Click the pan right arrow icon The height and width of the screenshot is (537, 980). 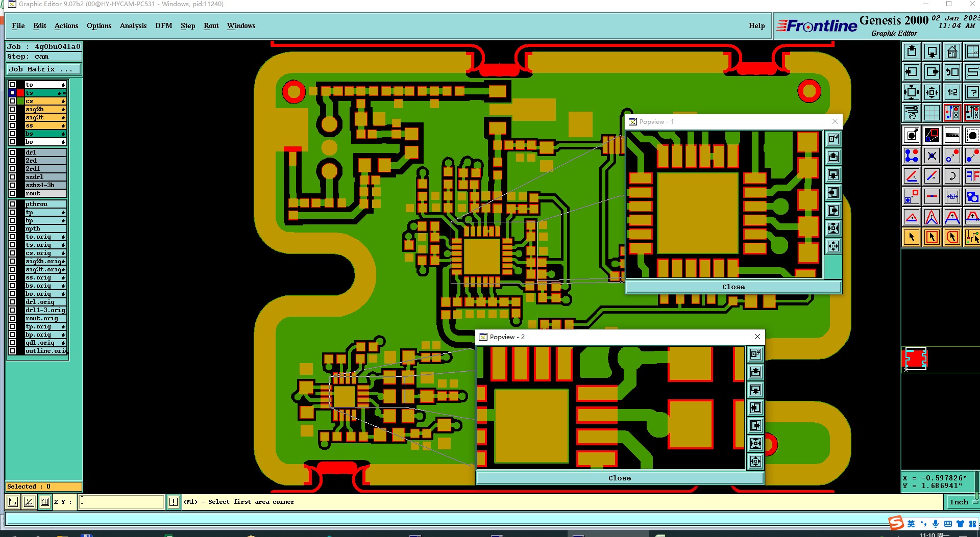932,72
